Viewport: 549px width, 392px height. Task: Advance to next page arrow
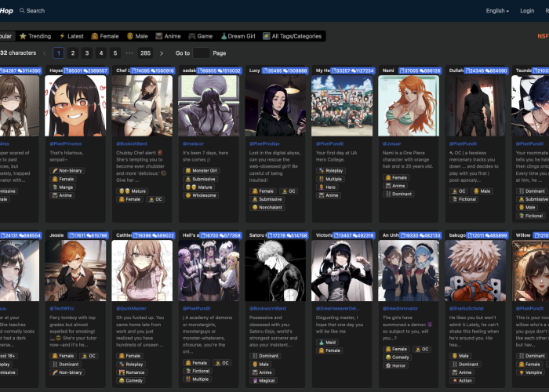click(x=162, y=53)
